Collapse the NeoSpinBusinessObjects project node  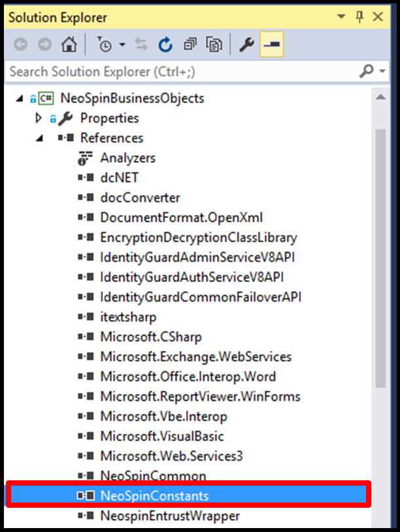20,98
